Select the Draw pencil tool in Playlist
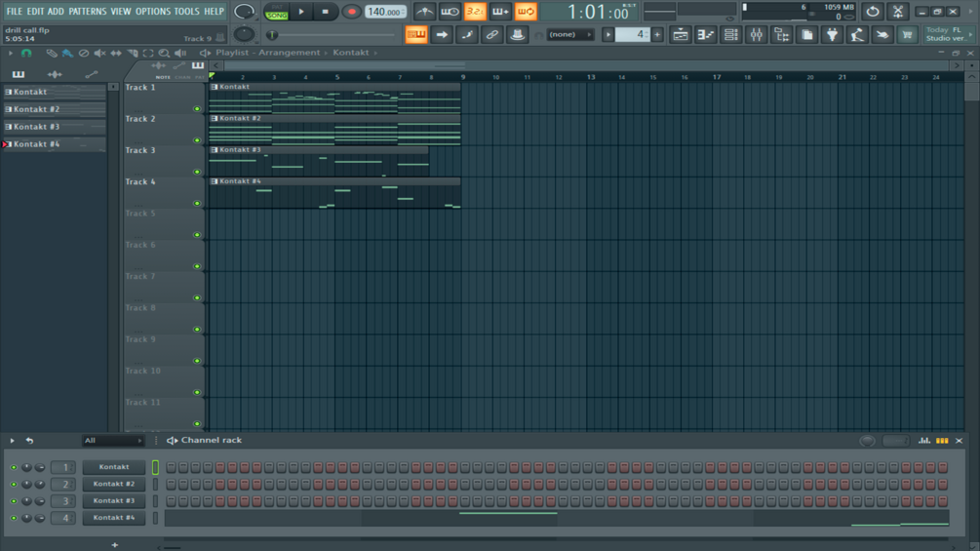The height and width of the screenshot is (551, 980). (52, 53)
